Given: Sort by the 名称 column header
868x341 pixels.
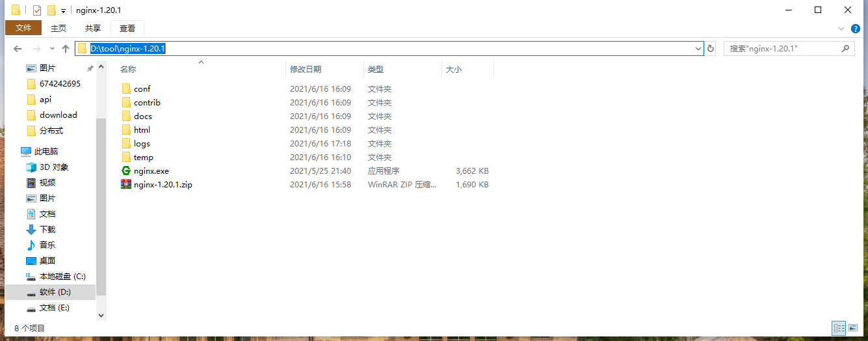Looking at the screenshot, I should [128, 69].
